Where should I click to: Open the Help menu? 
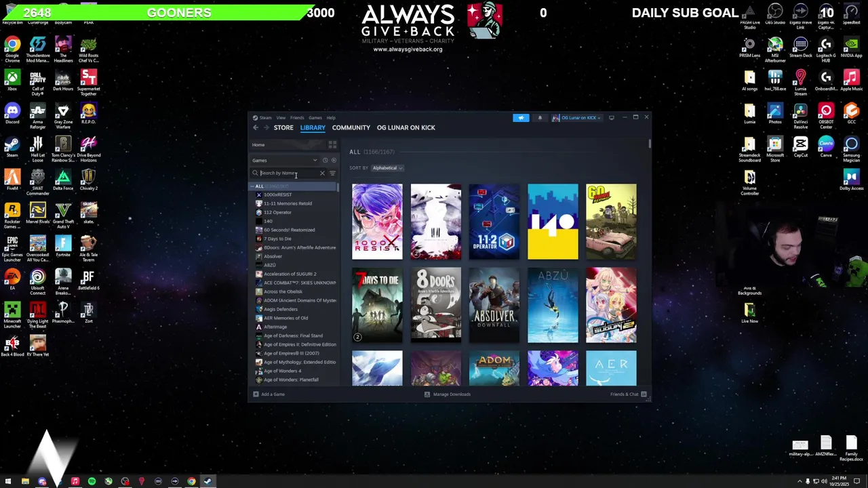pos(331,118)
